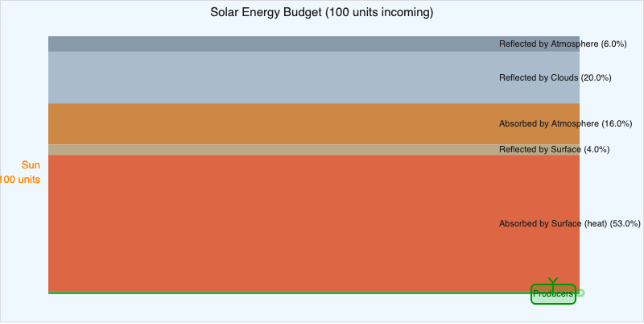Click the small green loop right of Producers

(x=580, y=293)
